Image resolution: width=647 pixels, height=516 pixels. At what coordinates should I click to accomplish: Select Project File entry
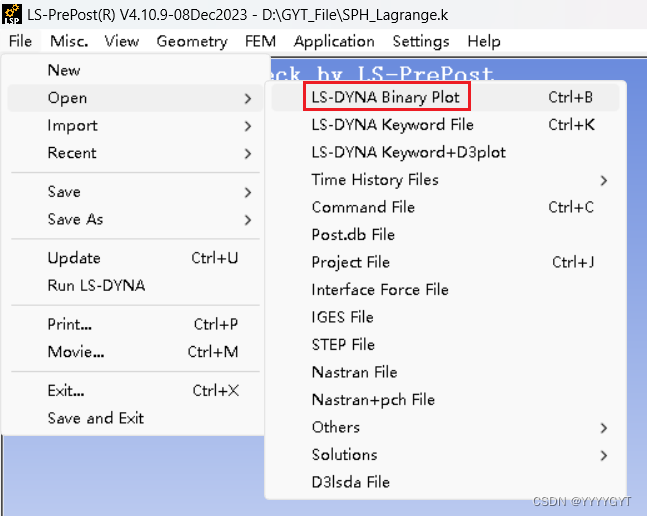pos(446,262)
